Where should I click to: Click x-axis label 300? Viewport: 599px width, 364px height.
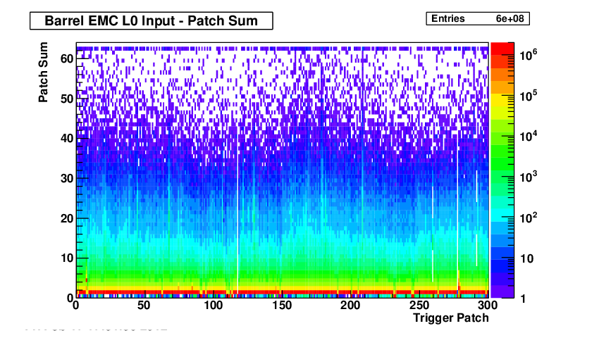coord(488,306)
